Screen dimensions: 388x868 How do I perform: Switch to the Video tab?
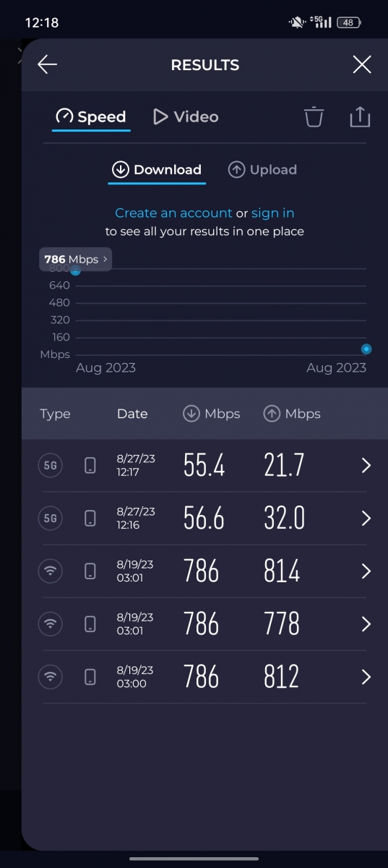pos(186,116)
